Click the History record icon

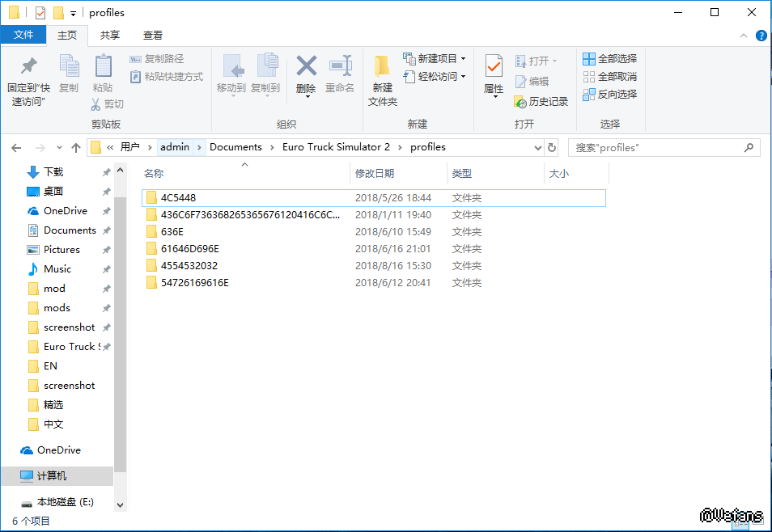coord(521,102)
